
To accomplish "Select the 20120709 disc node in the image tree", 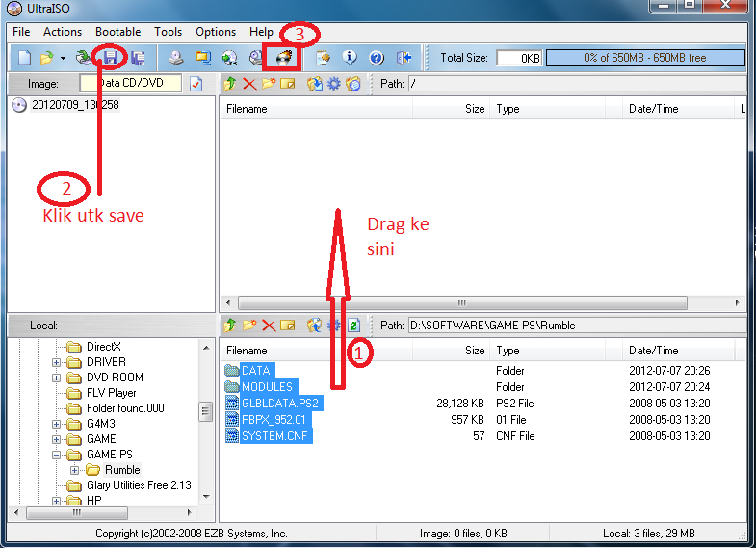I will (75, 105).
